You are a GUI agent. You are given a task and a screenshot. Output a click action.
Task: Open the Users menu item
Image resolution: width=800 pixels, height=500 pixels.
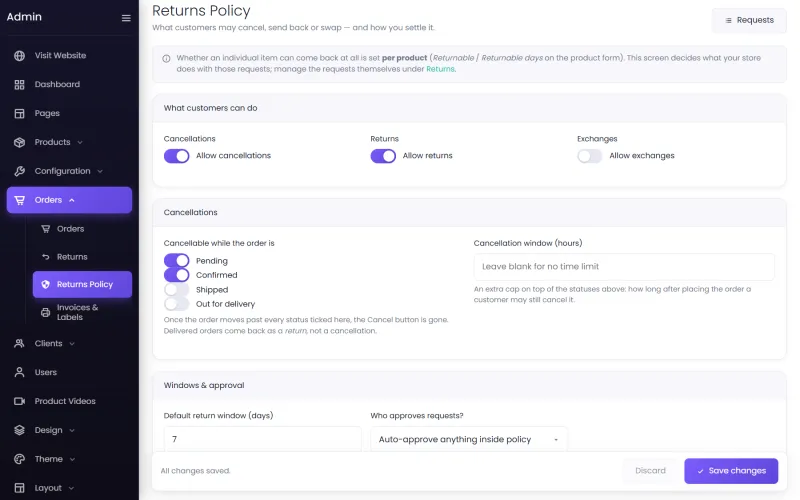[x=69, y=372]
